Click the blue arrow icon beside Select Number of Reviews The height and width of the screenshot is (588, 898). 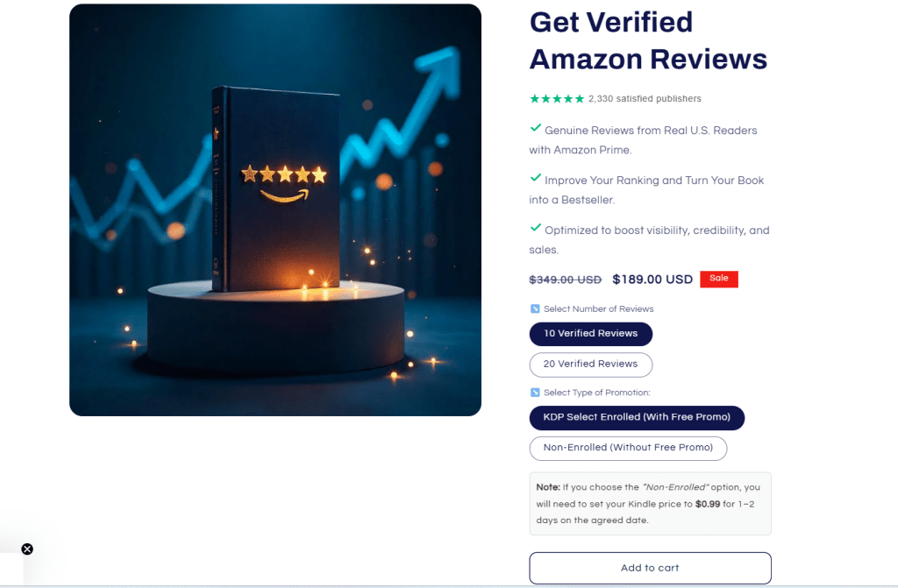pos(535,308)
